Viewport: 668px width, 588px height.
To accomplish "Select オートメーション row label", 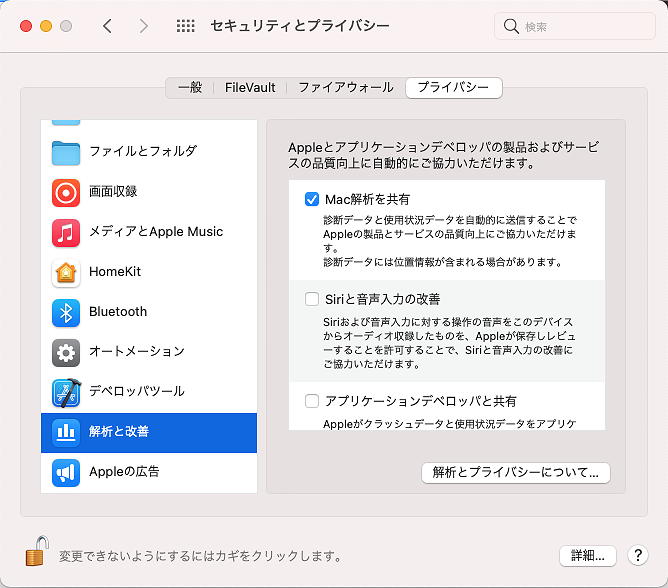I will pyautogui.click(x=137, y=351).
